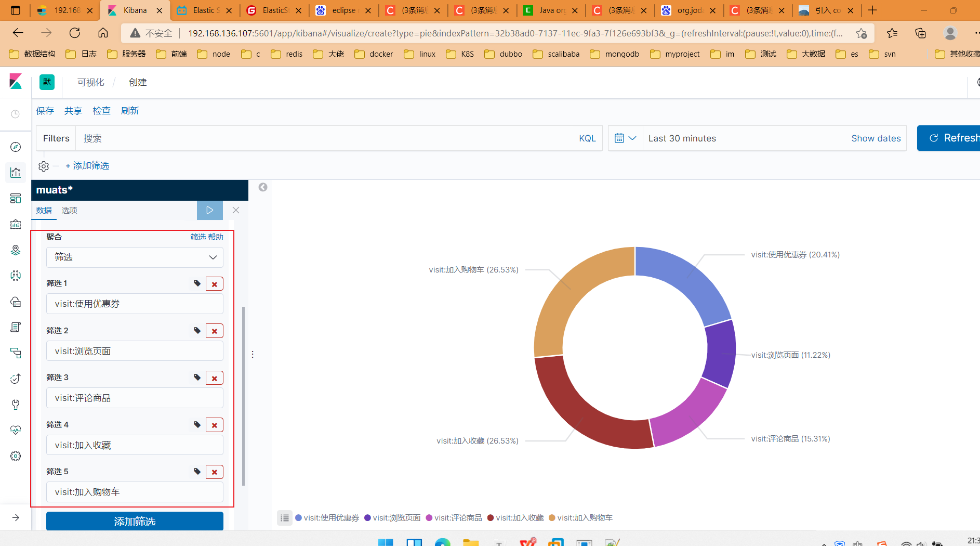Click 检查 in top menu
Viewport: 980px width, 546px height.
(x=101, y=111)
